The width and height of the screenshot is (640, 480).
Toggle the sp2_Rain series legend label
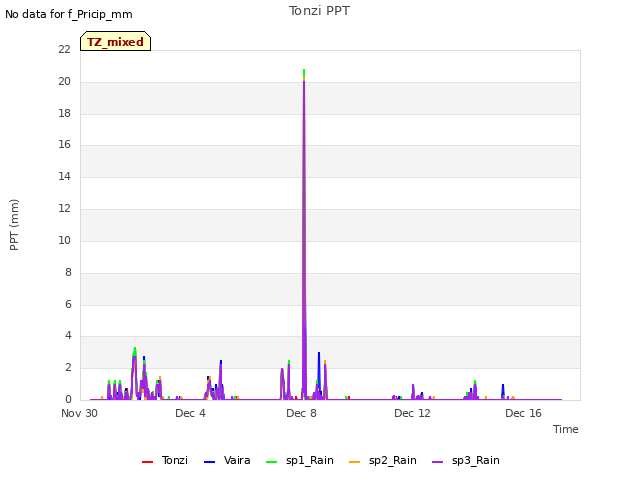click(x=393, y=460)
